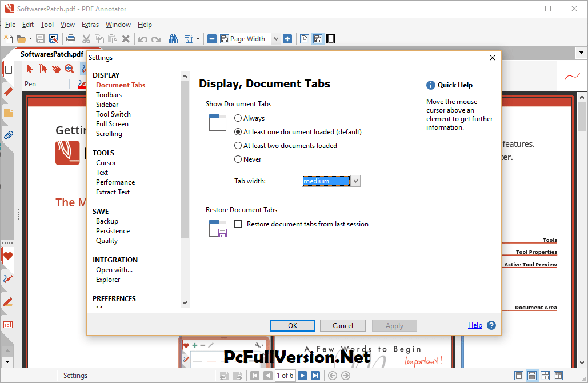Open the document tabs list dropdown arrow
Image resolution: width=588 pixels, height=383 pixels.
tap(581, 53)
